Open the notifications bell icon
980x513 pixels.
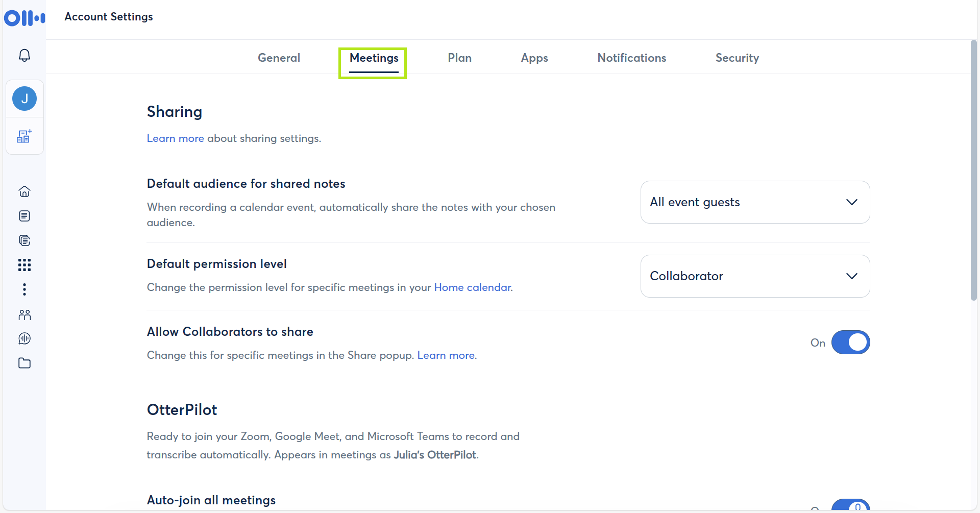pyautogui.click(x=24, y=55)
